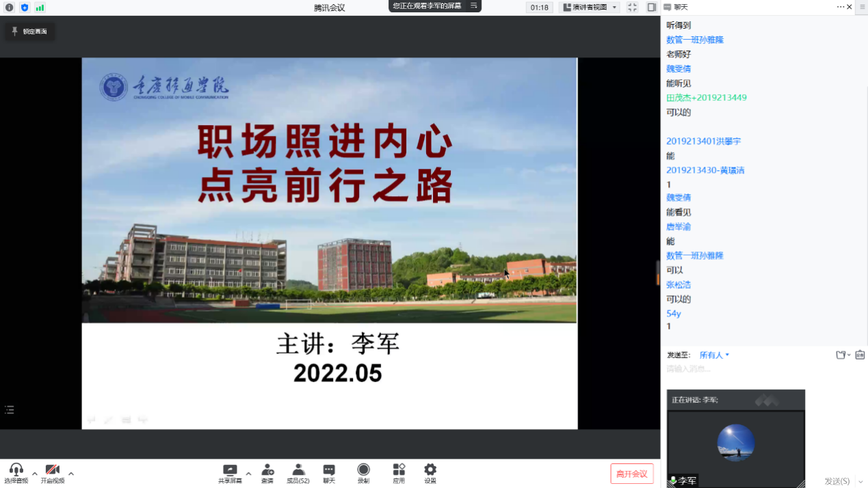
Task: Click the fullscreen toggle icon in top bar
Action: (x=632, y=8)
